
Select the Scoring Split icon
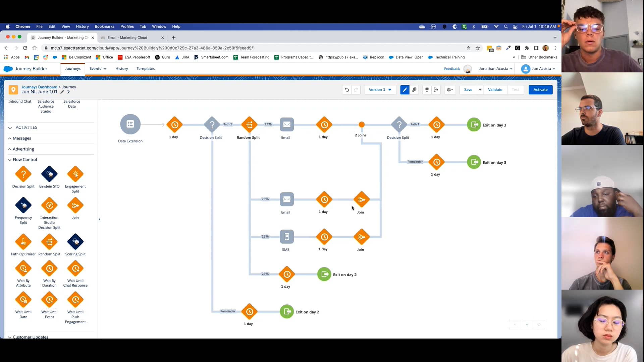point(75,241)
